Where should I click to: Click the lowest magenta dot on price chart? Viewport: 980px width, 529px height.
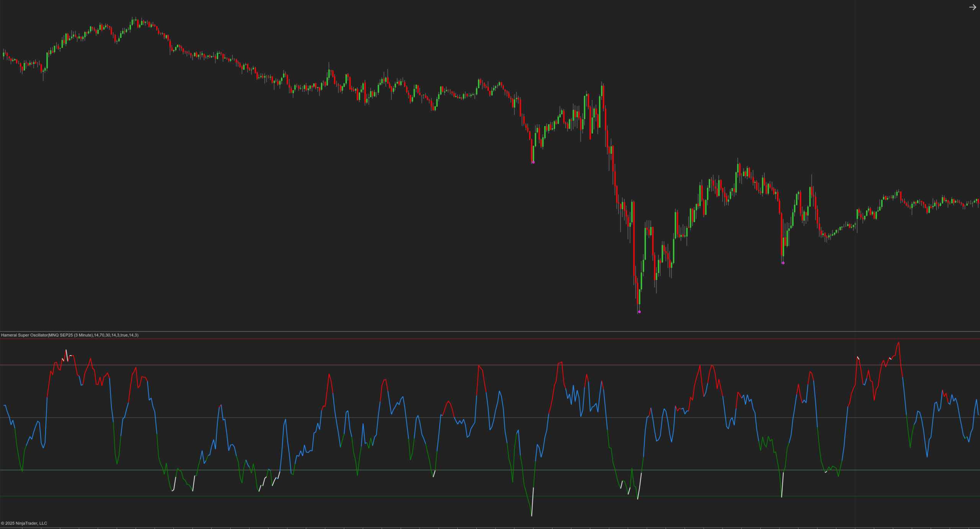point(639,312)
